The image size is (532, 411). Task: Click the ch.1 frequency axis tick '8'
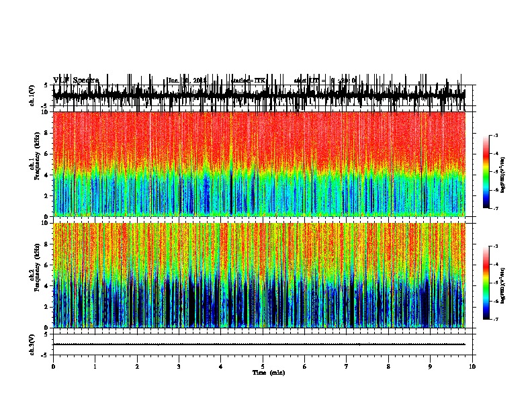click(47, 133)
